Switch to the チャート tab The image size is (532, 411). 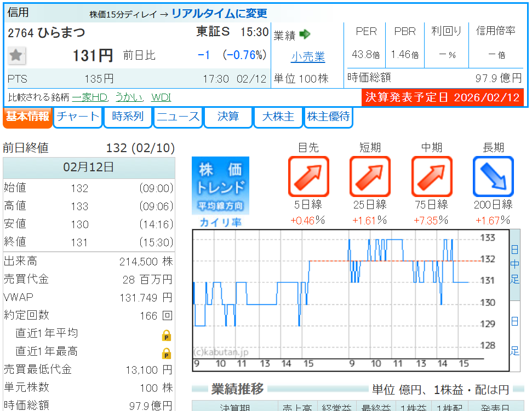[78, 117]
